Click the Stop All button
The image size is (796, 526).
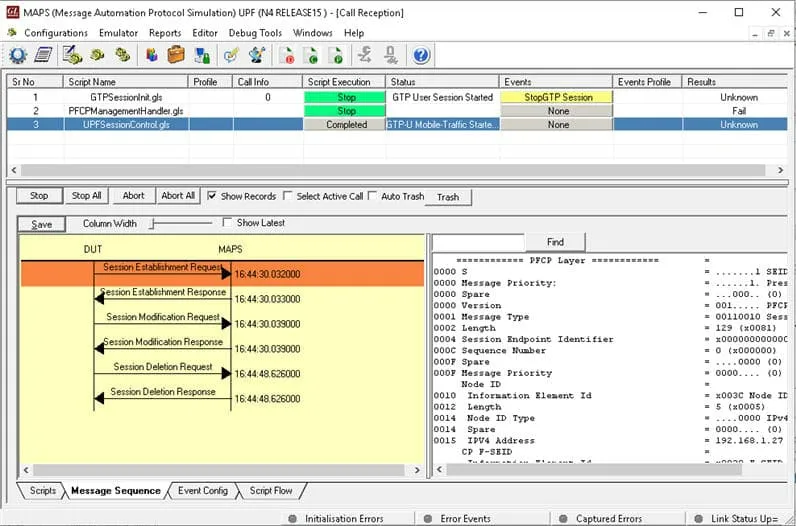(86, 195)
